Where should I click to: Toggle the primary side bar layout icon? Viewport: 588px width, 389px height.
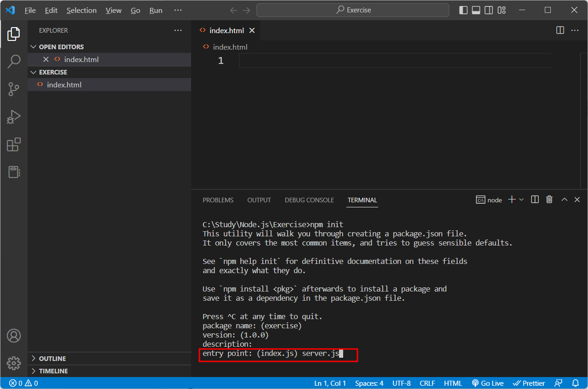[464, 10]
